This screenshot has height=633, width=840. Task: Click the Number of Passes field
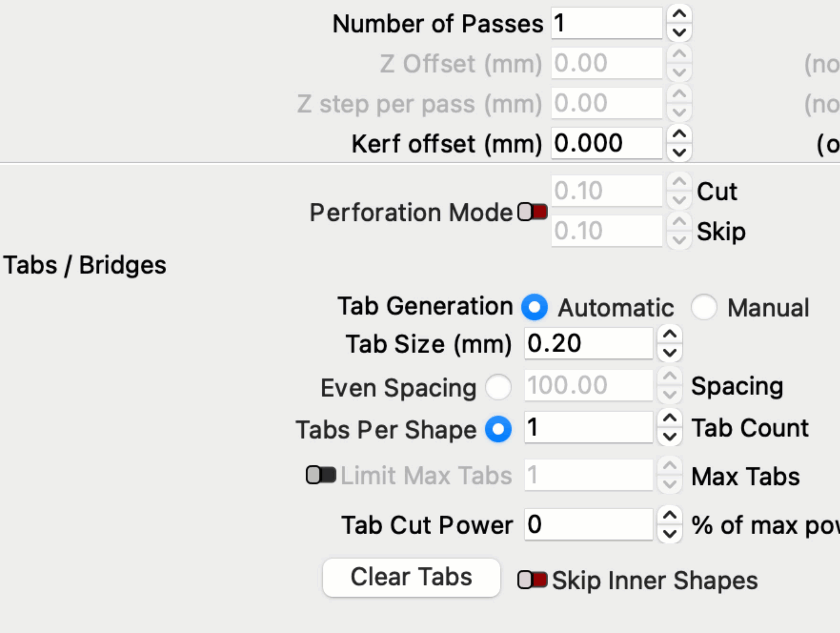click(606, 23)
